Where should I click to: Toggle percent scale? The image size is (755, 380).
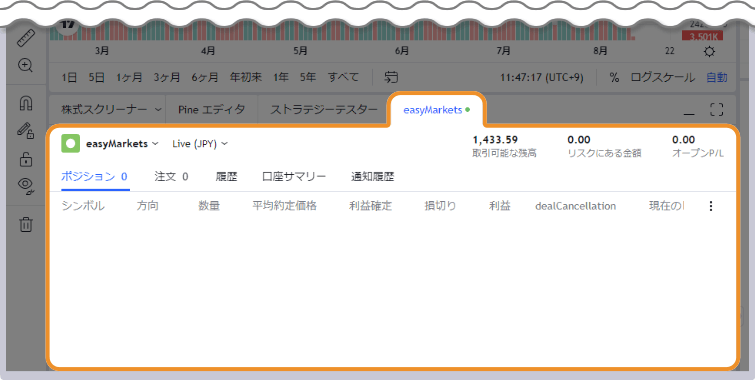[614, 78]
